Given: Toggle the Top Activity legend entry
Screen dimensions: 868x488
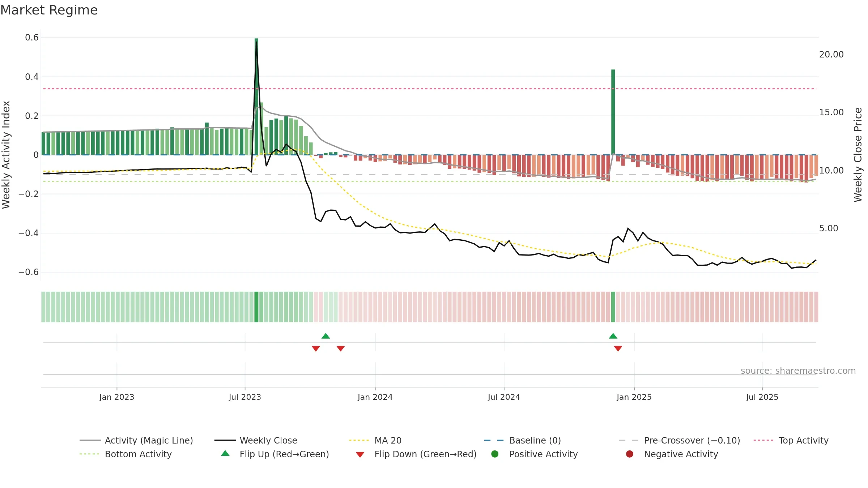Looking at the screenshot, I should 791,440.
